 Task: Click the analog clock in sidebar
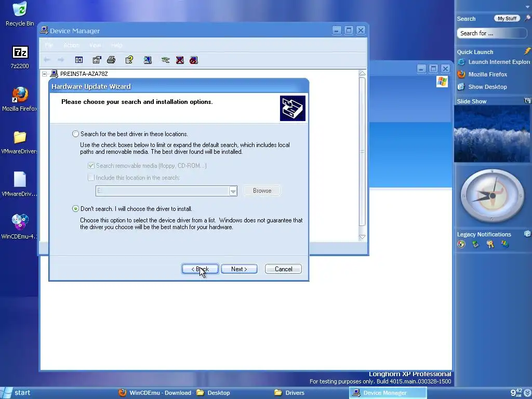[x=493, y=195]
